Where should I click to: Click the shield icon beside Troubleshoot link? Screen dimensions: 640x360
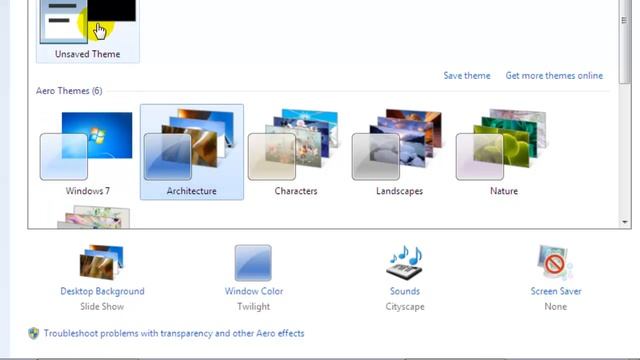click(x=33, y=333)
